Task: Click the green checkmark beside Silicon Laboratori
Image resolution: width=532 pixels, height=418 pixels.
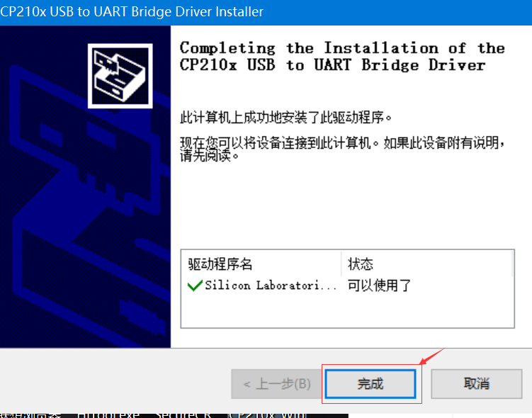Action: (x=195, y=286)
